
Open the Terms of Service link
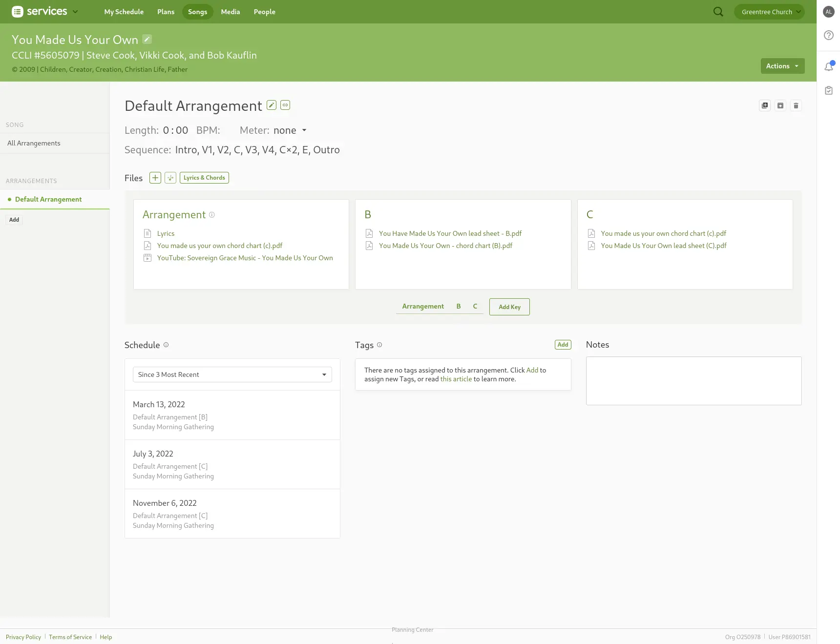click(x=70, y=637)
